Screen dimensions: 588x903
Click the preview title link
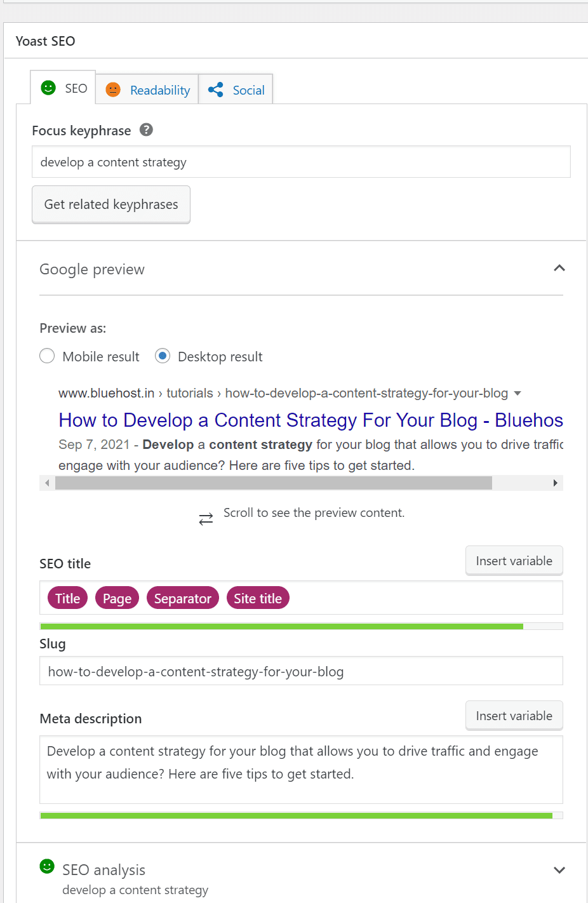tap(311, 420)
